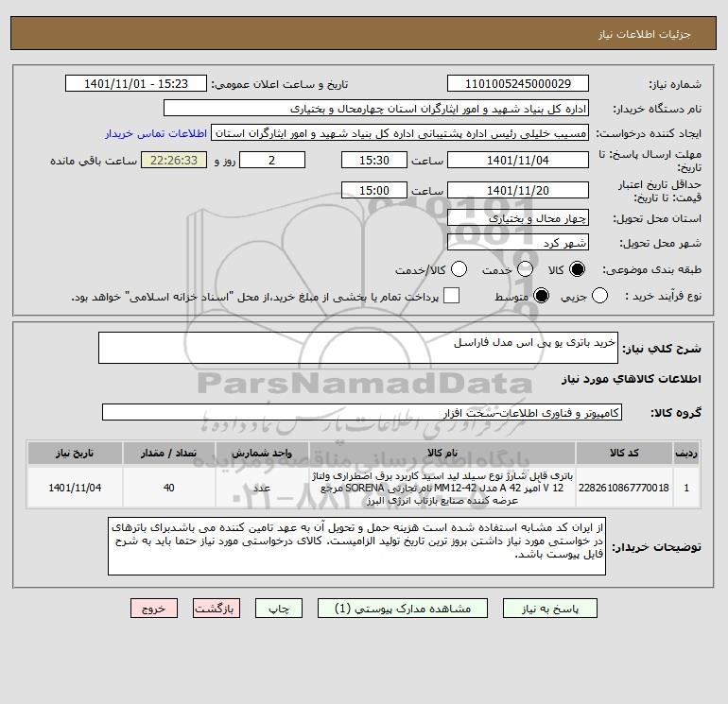The width and height of the screenshot is (728, 704).
Task: Select the جزیی purchase type radio
Action: tap(599, 296)
